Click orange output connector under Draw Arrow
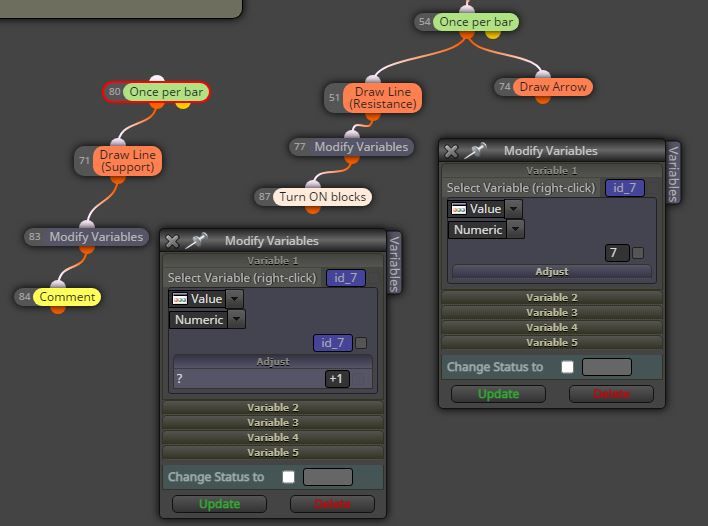The image size is (708, 526). [x=543, y=100]
